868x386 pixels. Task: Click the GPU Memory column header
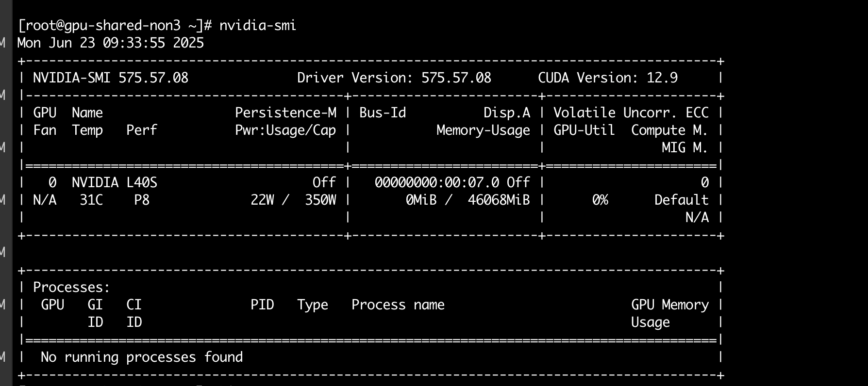click(x=669, y=305)
